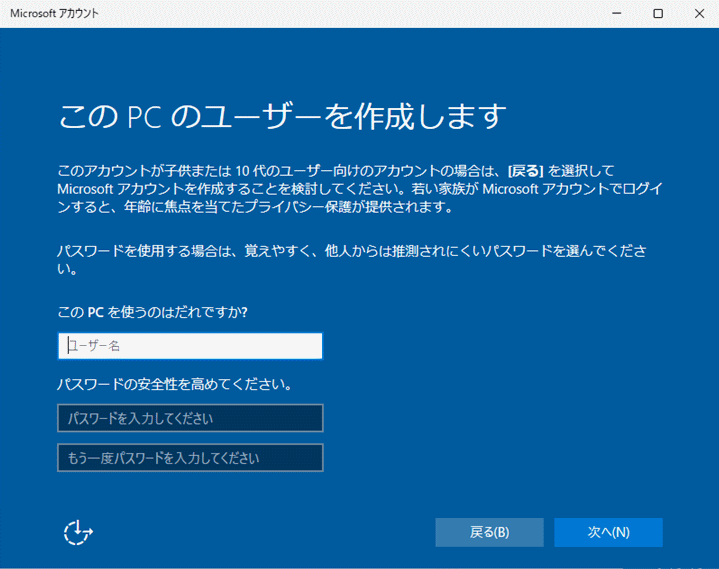Select the パスワードを入力してください field
Image resolution: width=719 pixels, height=569 pixels.
click(x=190, y=418)
